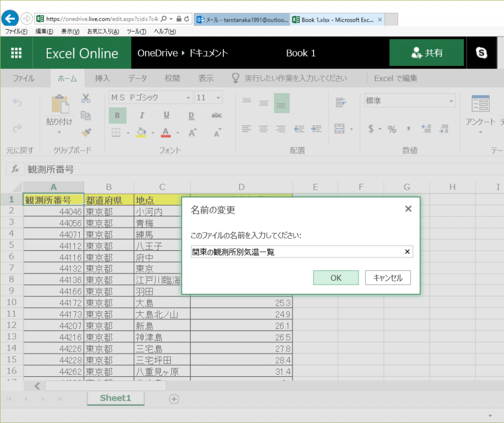This screenshot has width=504, height=423.
Task: Toggle Underline formatting
Action: click(166, 115)
